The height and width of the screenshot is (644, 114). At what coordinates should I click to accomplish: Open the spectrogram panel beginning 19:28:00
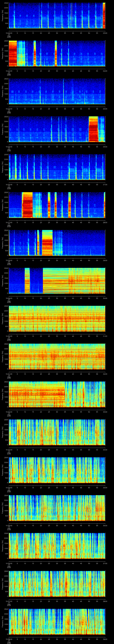pos(57,243)
